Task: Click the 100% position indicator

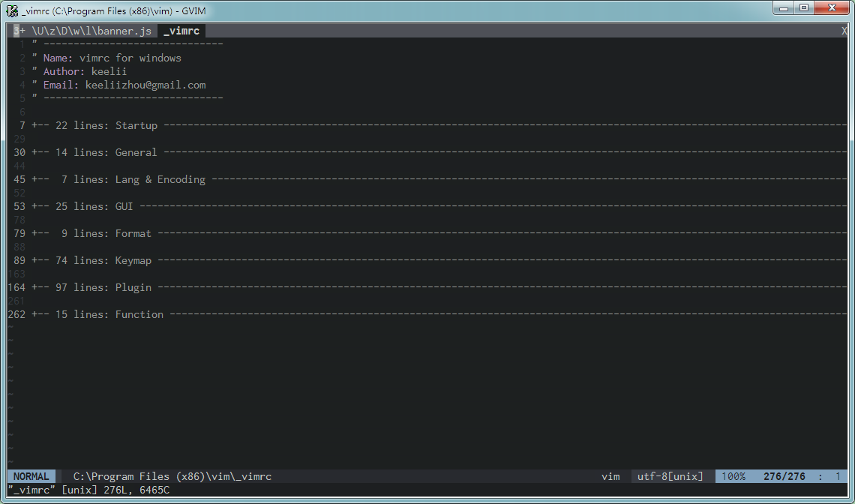Action: coord(733,476)
